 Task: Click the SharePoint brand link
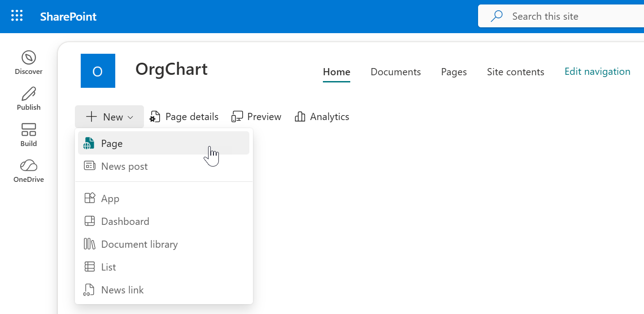68,17
